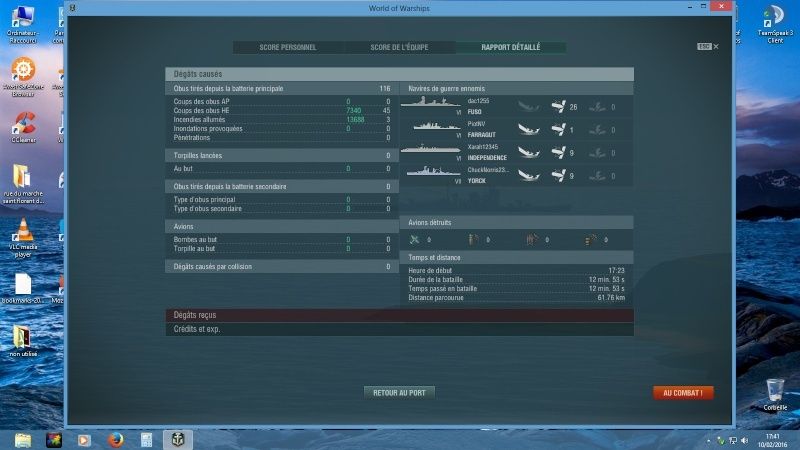This screenshot has height=450, width=800.
Task: Click sunk-ship icon on FARRAGUT row
Action: [x=529, y=130]
